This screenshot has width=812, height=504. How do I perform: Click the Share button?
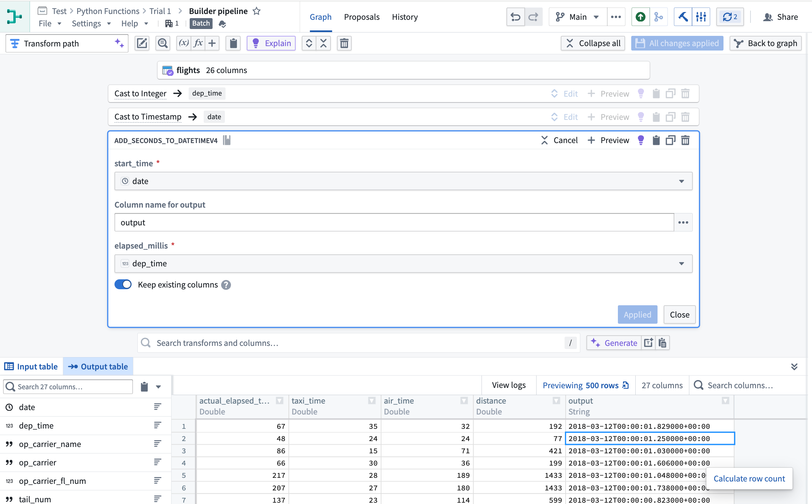[780, 17]
